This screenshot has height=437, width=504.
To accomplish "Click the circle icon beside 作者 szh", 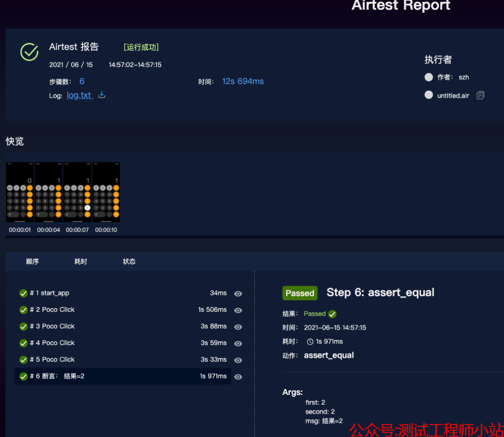I will [x=428, y=77].
